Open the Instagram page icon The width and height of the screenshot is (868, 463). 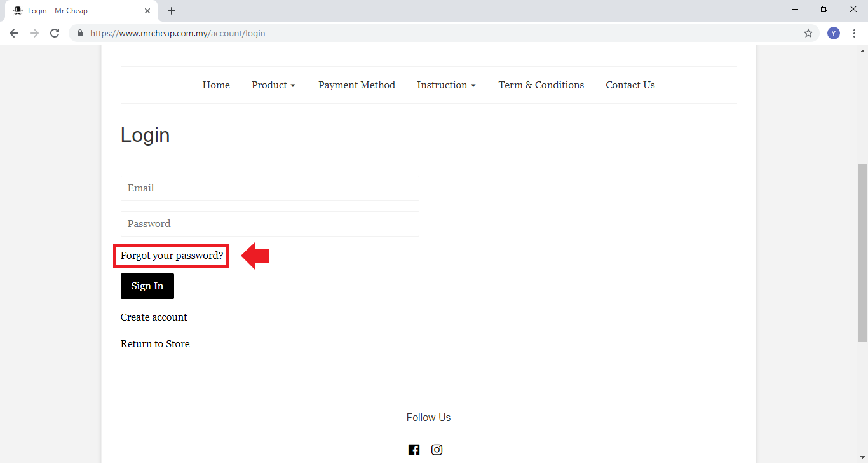(437, 450)
